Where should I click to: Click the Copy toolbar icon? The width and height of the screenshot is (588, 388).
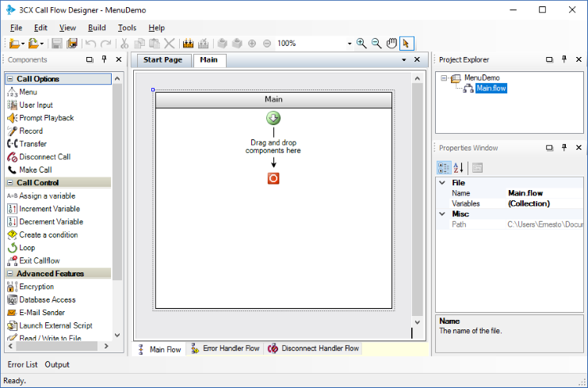click(x=139, y=44)
